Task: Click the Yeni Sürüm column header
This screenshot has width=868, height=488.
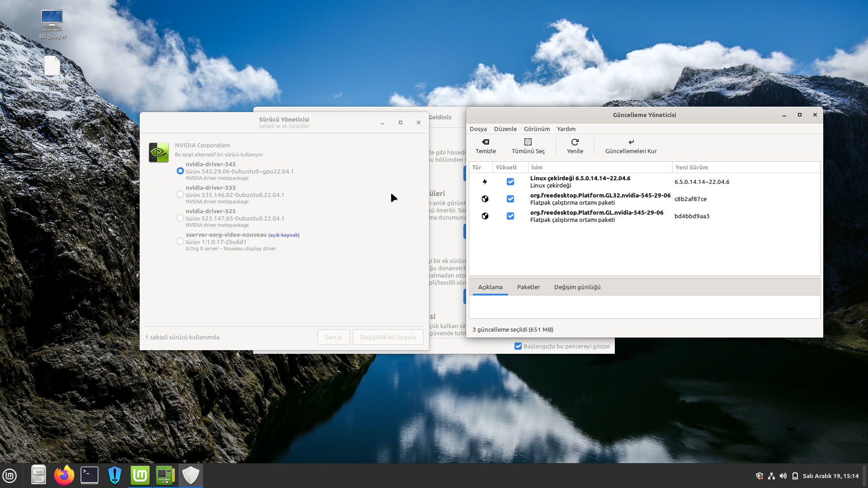Action: pyautogui.click(x=691, y=167)
